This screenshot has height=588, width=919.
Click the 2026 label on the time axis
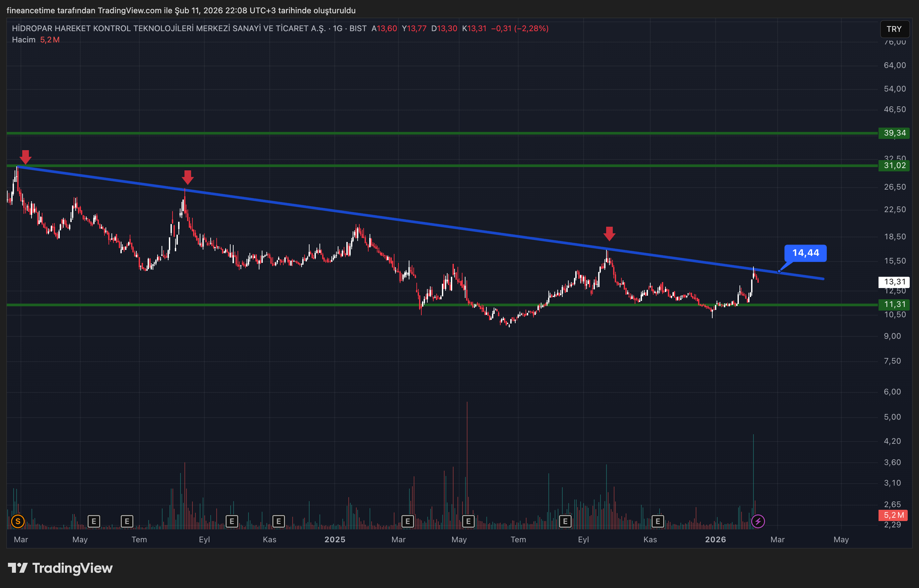[x=716, y=540]
